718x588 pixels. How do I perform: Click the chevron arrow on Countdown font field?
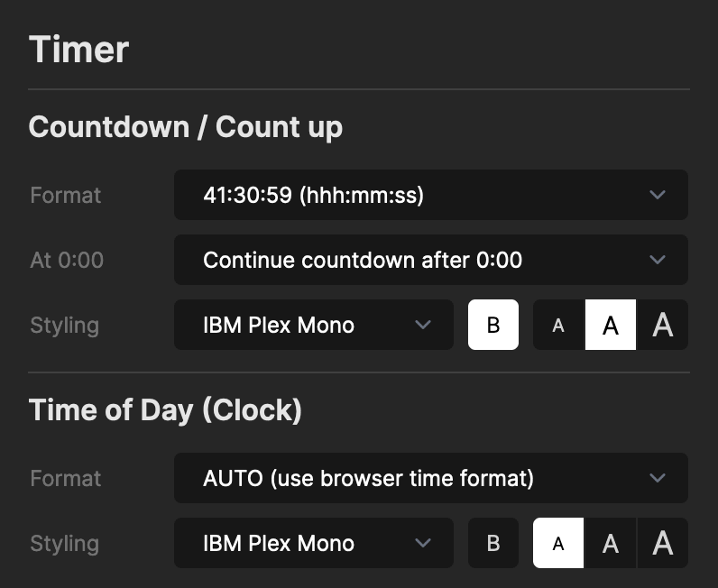(423, 325)
